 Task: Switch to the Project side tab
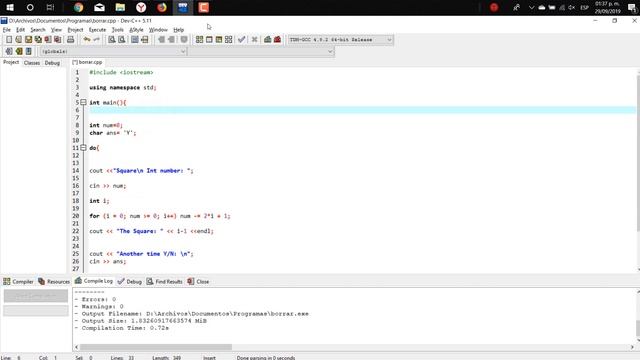11,62
